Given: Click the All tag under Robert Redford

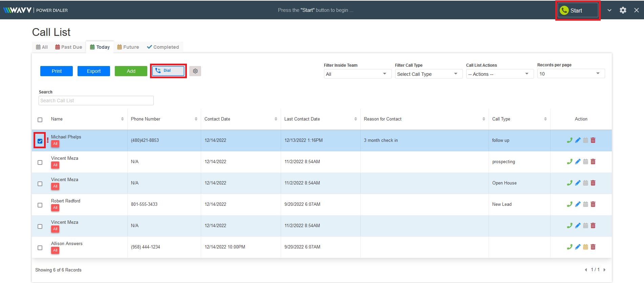Looking at the screenshot, I should pyautogui.click(x=55, y=208).
